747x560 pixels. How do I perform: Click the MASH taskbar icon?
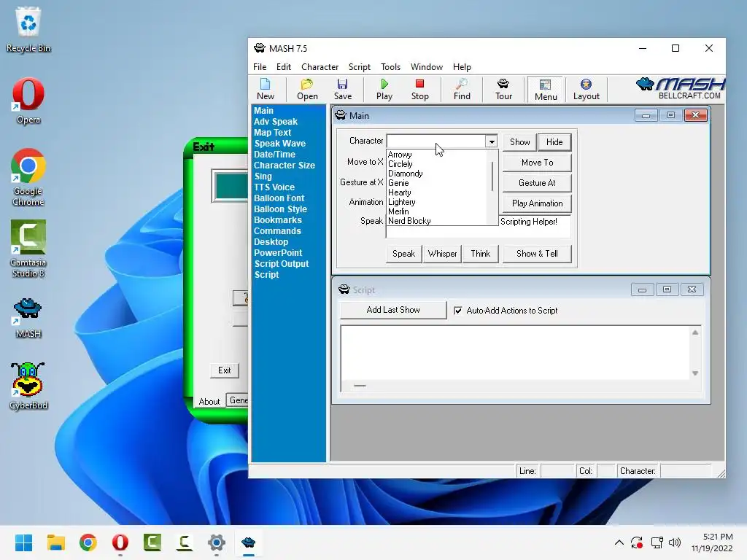pyautogui.click(x=248, y=542)
